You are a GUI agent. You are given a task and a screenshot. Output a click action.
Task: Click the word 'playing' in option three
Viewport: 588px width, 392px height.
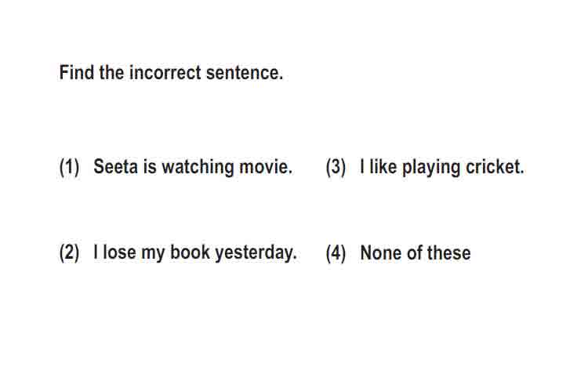point(431,168)
